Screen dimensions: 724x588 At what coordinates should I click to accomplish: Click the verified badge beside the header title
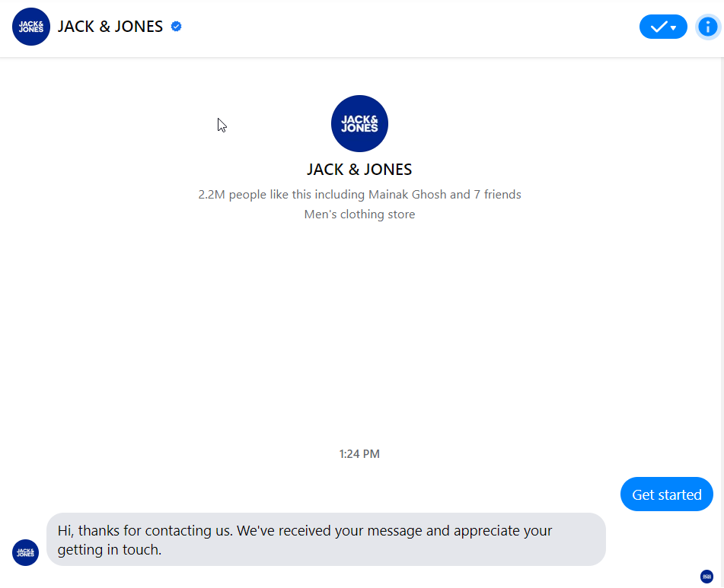tap(175, 26)
